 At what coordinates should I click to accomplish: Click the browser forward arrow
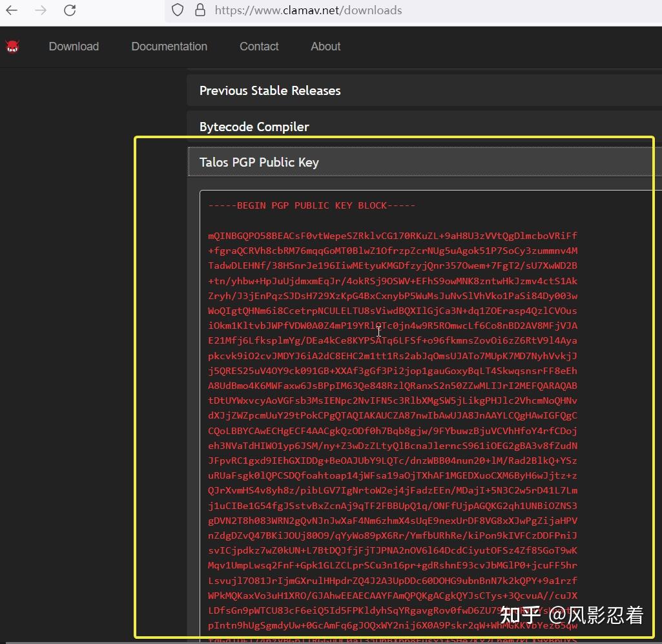[41, 10]
